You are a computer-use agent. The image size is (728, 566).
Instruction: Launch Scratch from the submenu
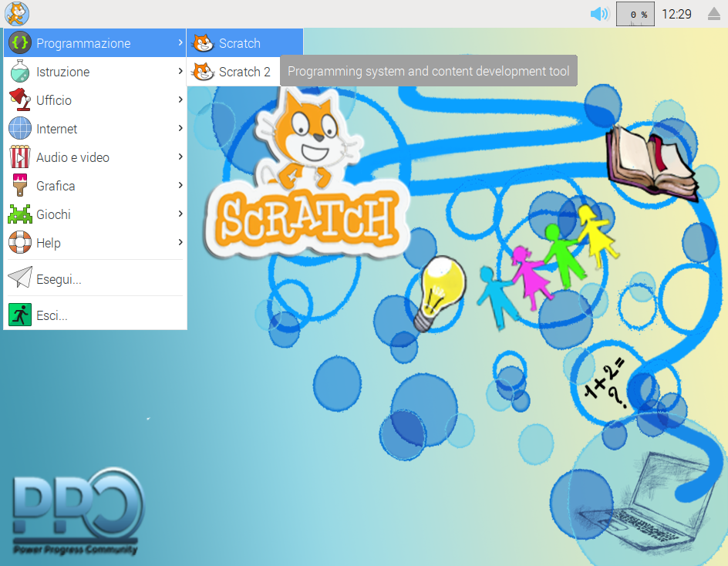pyautogui.click(x=244, y=43)
